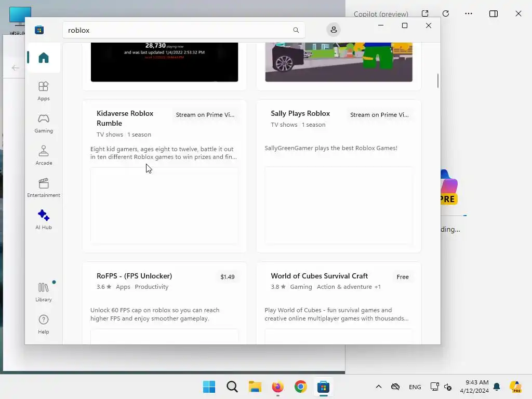Open the user account profile icon
Viewport: 532px width, 399px height.
click(x=334, y=30)
